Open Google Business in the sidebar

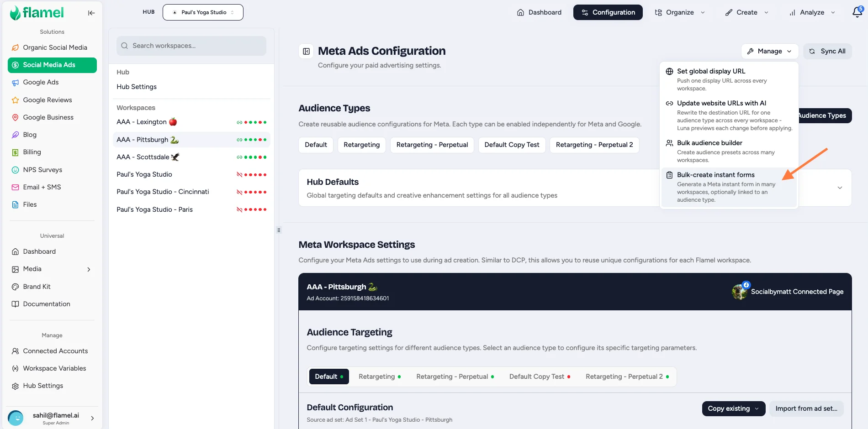tap(52, 117)
